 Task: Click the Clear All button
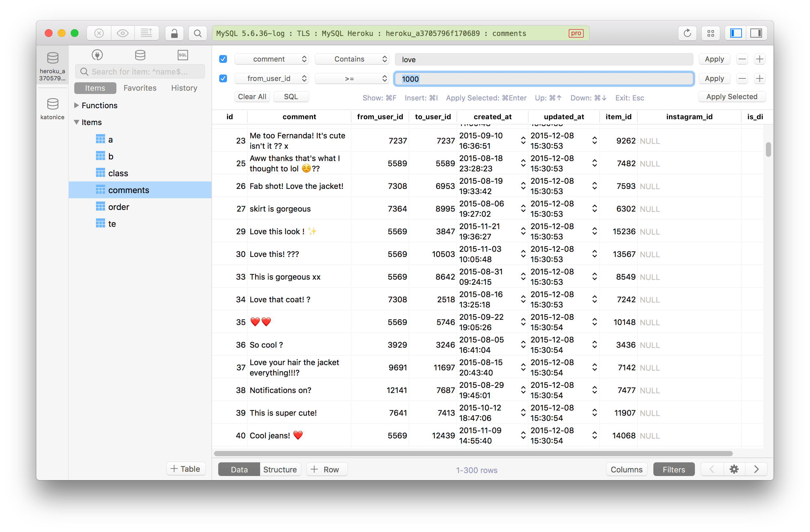click(x=252, y=97)
